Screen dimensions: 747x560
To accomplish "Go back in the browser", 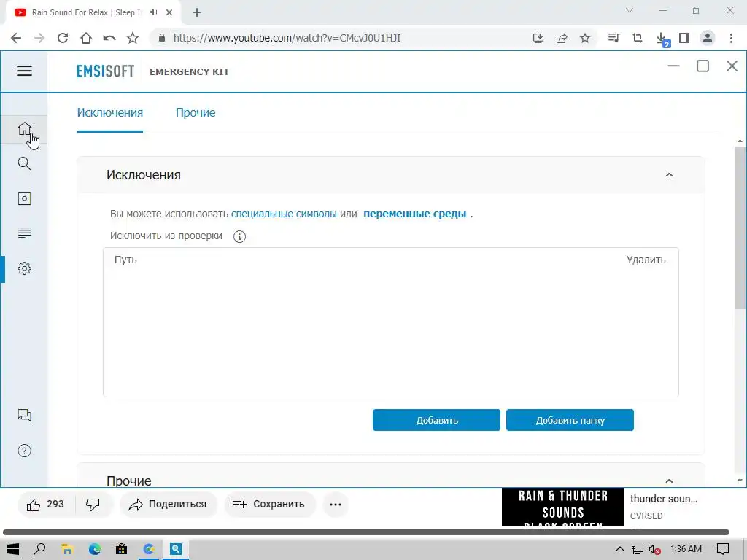I will [x=16, y=38].
